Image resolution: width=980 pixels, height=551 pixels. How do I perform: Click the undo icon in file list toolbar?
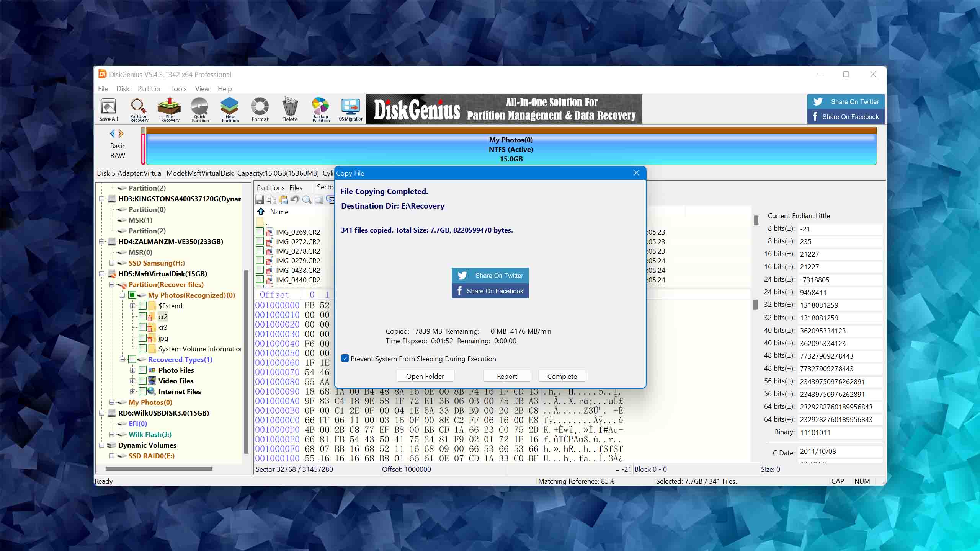[295, 199]
